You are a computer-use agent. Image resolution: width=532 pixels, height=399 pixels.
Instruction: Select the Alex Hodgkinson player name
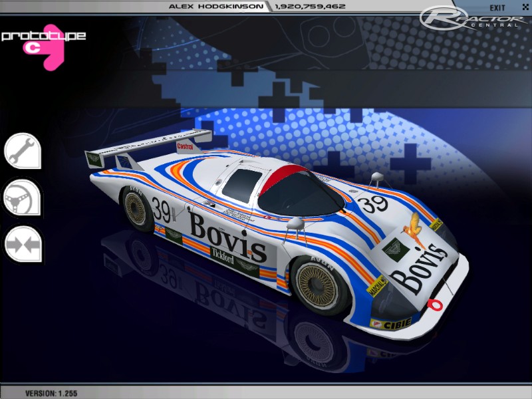[206, 7]
